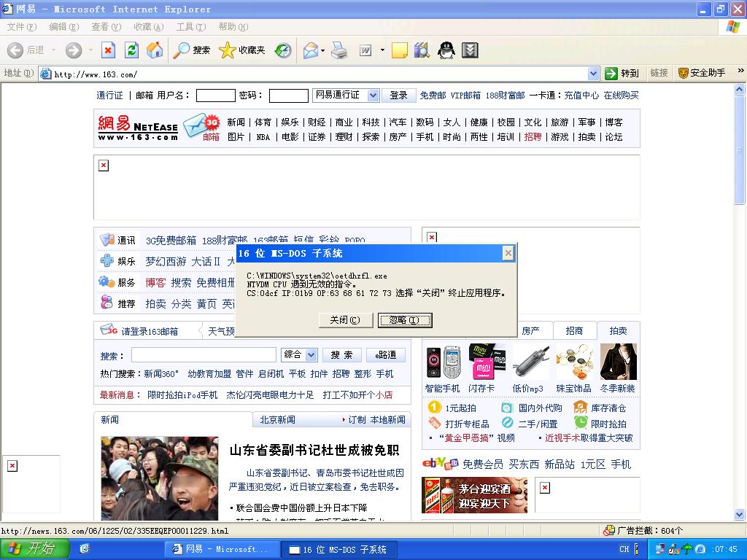Switch to the 拍卖 tab
The image size is (747, 560).
tap(618, 330)
